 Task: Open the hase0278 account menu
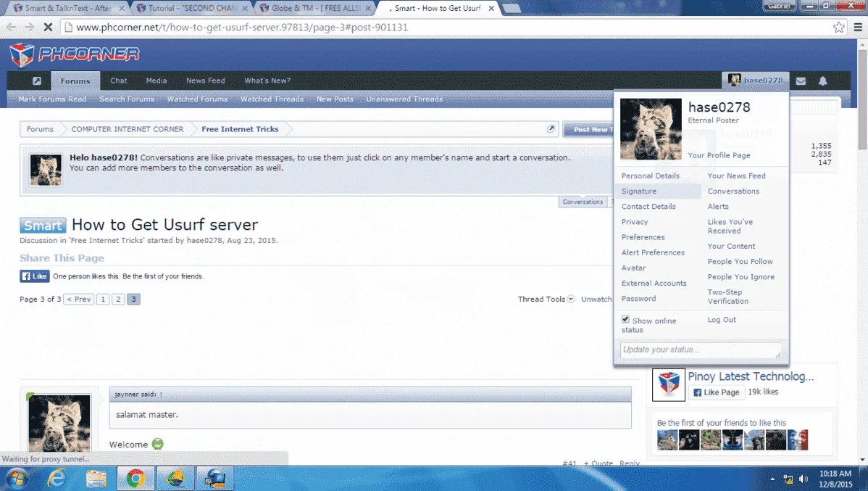pos(755,81)
